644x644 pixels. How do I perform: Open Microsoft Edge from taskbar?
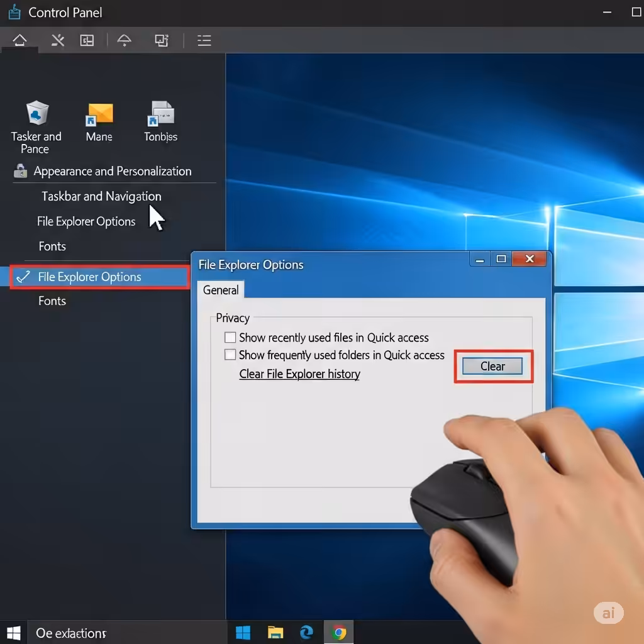click(x=306, y=633)
